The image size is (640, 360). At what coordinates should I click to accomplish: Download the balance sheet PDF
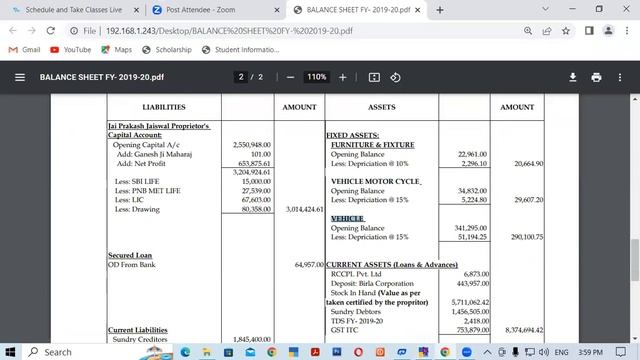(x=573, y=77)
